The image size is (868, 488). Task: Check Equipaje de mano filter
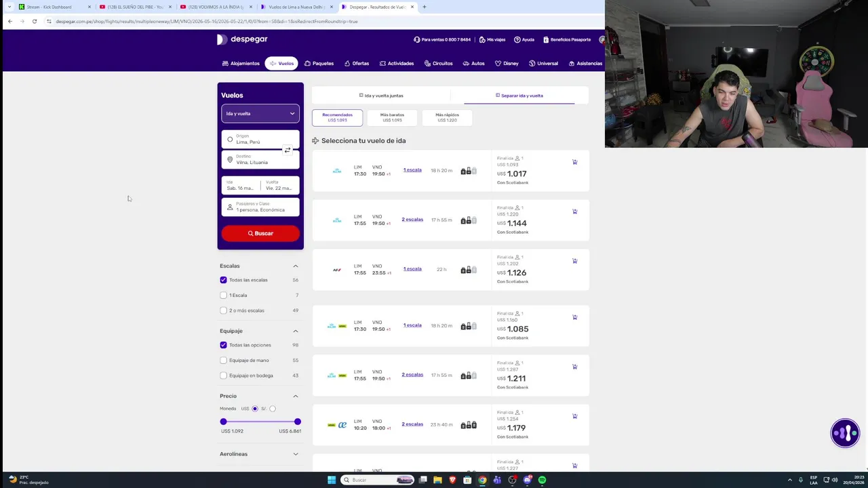223,361
